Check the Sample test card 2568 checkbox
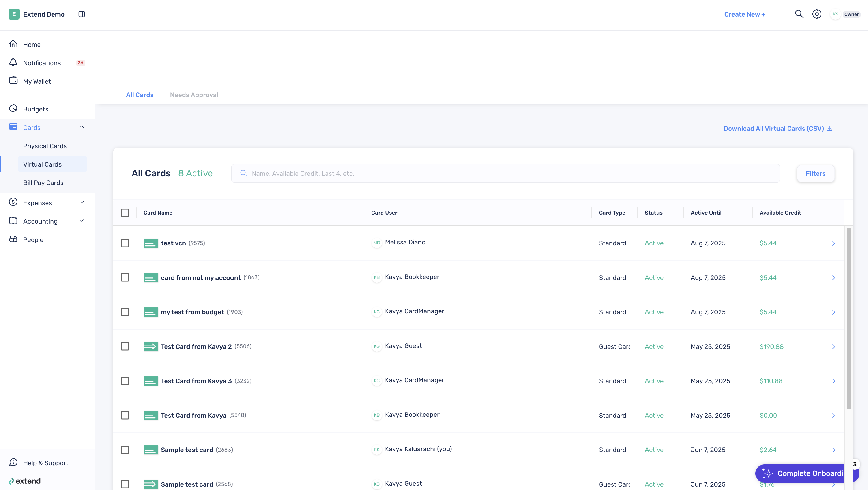 [125, 484]
